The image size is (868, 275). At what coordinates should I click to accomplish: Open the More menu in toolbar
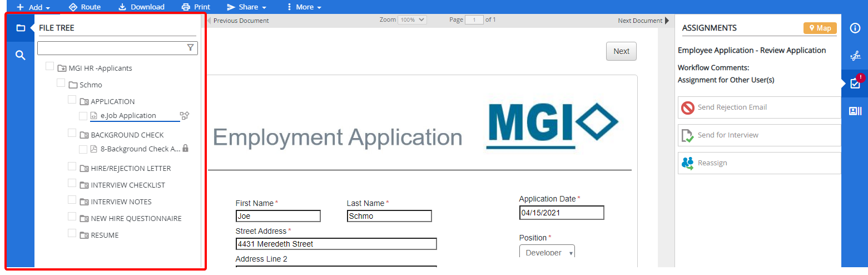(x=304, y=7)
